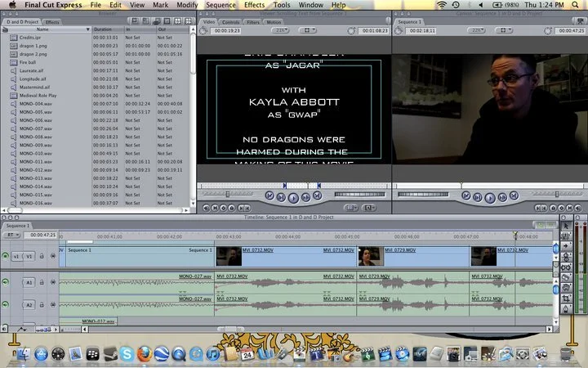
Task: Click the Viewer shuttle control slider
Action: click(228, 194)
